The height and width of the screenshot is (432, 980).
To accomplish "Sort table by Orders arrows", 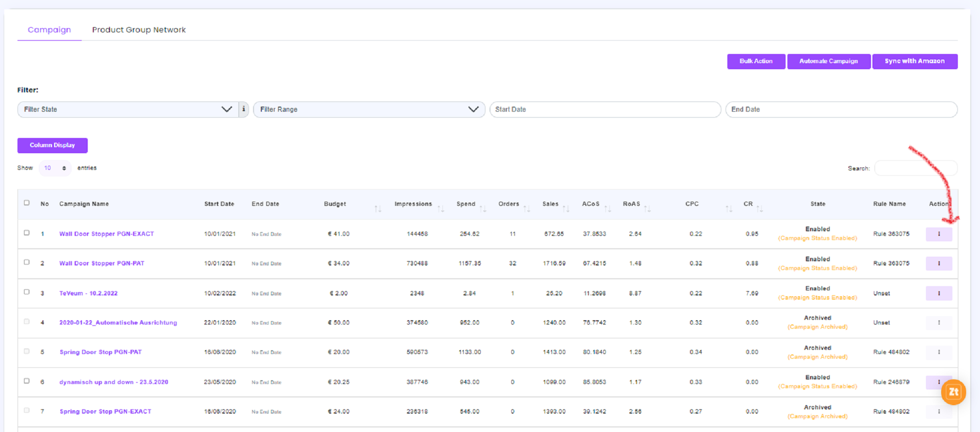I will click(526, 209).
